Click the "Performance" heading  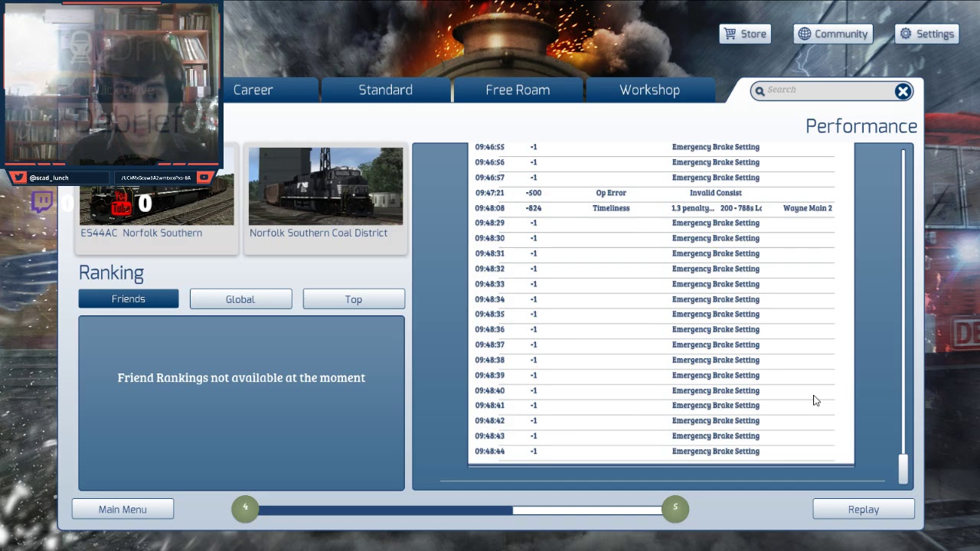(861, 126)
